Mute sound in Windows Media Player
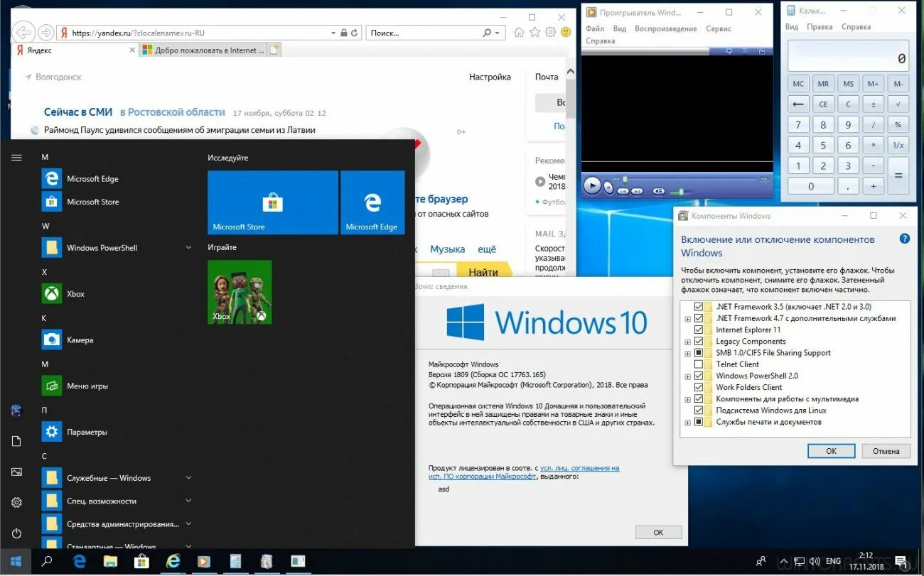 (659, 191)
